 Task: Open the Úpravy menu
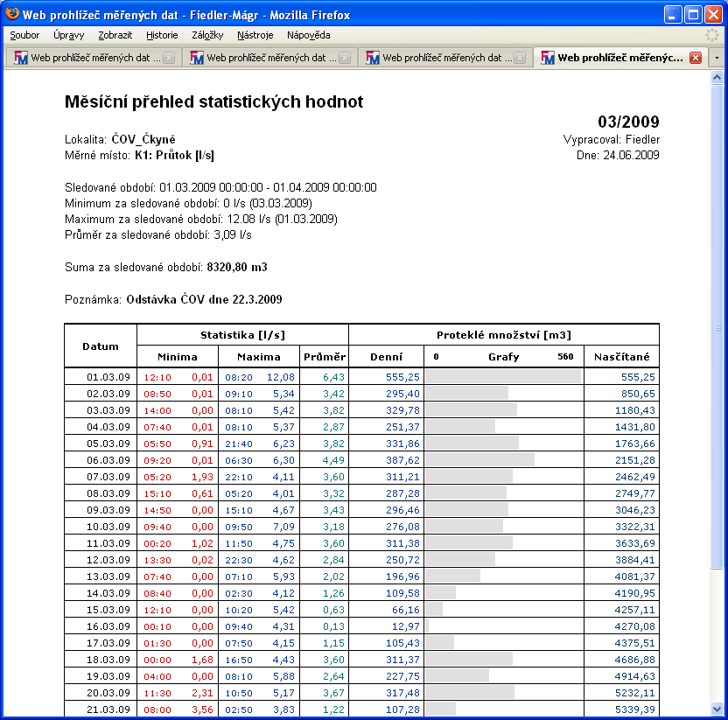(x=68, y=35)
